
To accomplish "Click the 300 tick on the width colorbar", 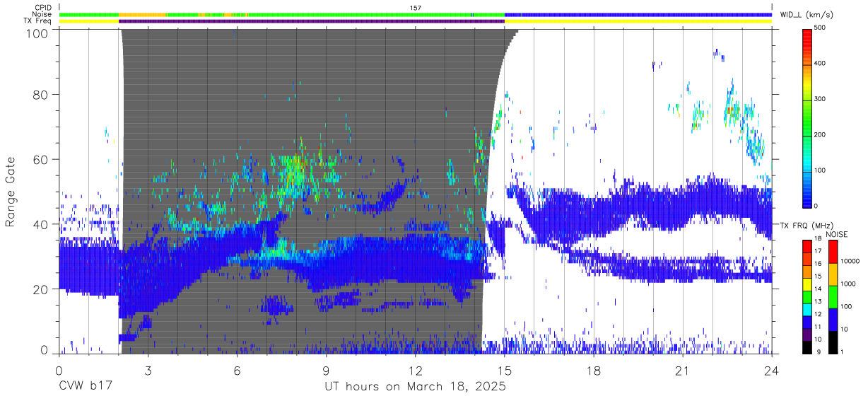I will (819, 99).
